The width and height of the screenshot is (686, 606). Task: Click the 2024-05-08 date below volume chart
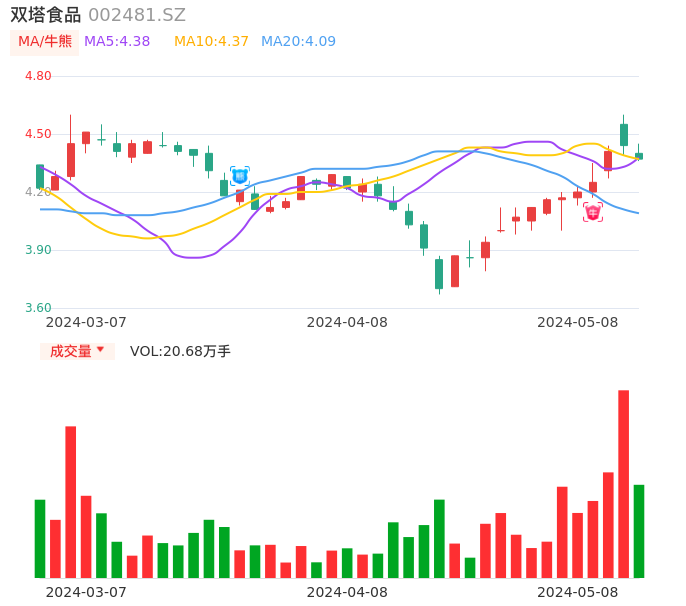(578, 592)
